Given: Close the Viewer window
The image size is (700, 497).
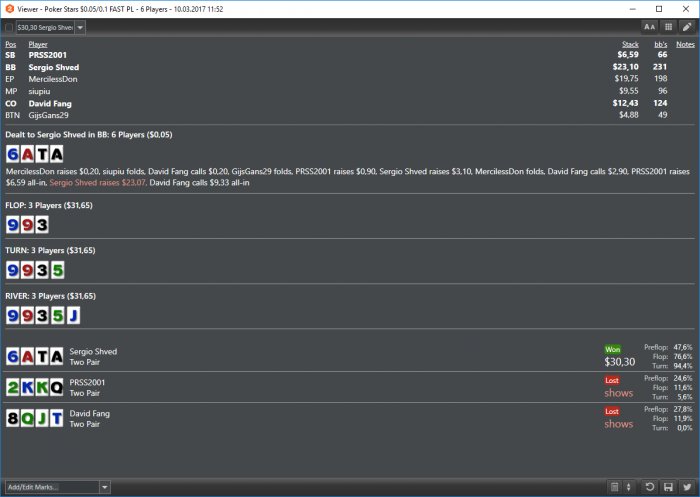Looking at the screenshot, I should [686, 9].
